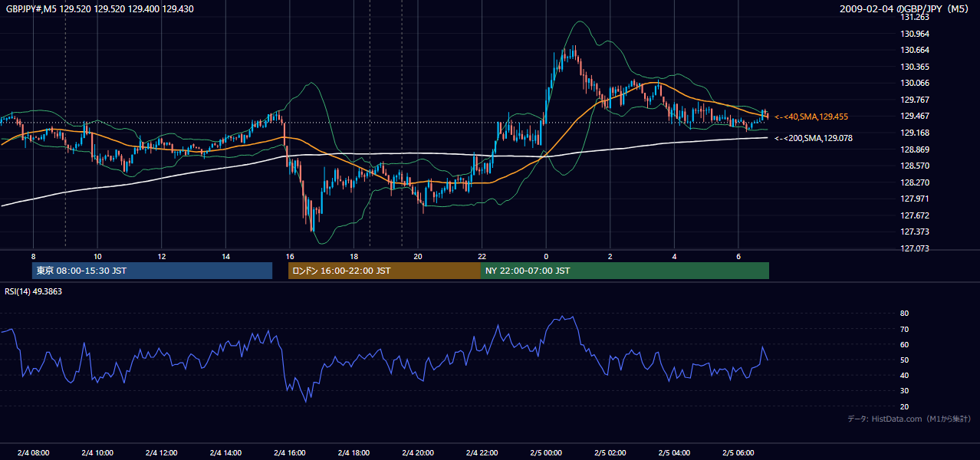Click the bottom date label 2/4 16:00
This screenshot has width=980, height=460.
coord(289,452)
